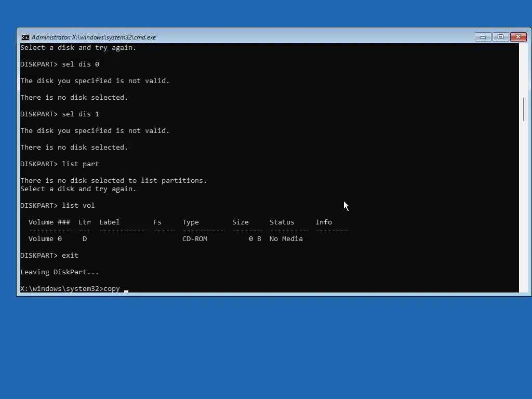Screen dimensions: 532x399
Task: Click the vertical scrollbar thumb in console
Action: 524,109
